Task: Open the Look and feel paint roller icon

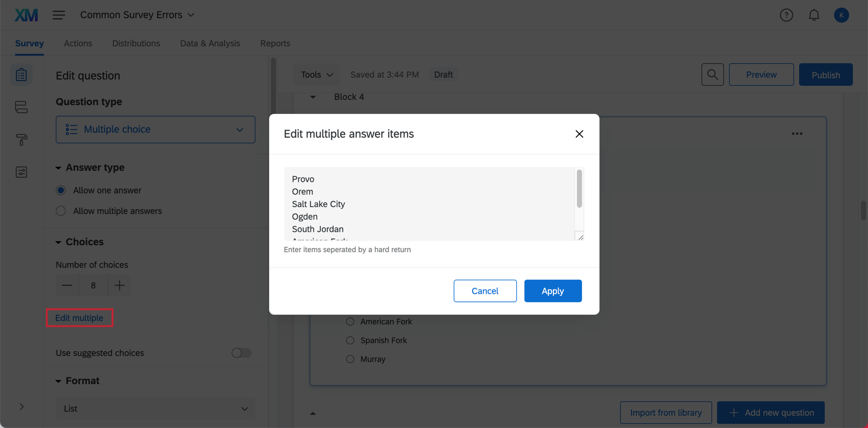Action: [21, 139]
